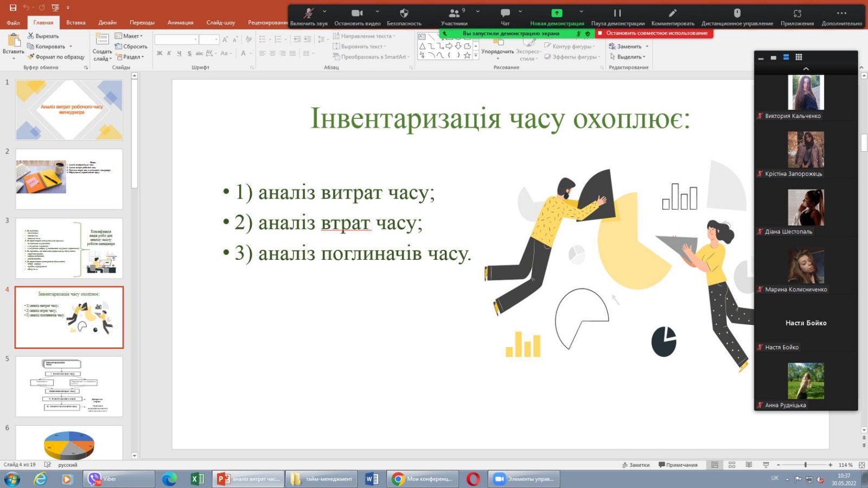The width and height of the screenshot is (868, 488).
Task: Click the Формат по образцу paintbrush
Action: [x=31, y=56]
